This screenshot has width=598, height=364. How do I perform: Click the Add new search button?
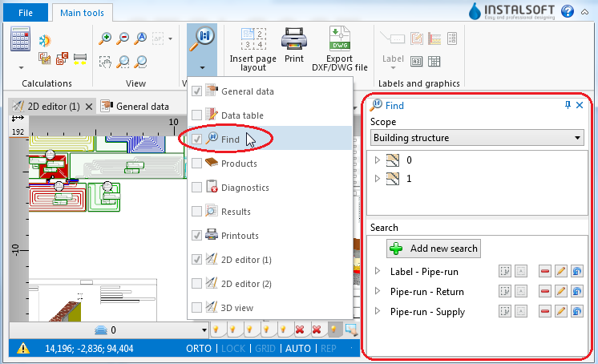(434, 249)
